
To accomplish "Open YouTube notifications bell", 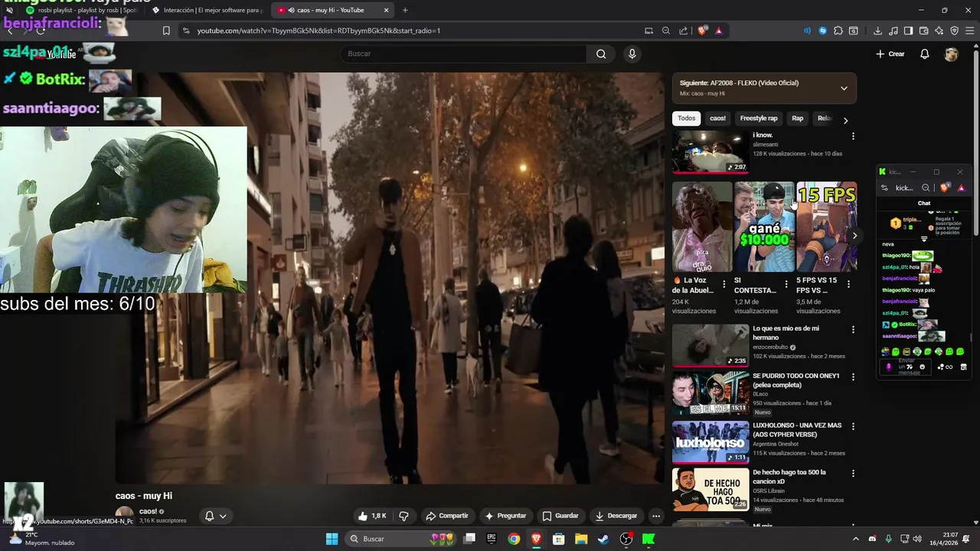I will click(x=924, y=54).
